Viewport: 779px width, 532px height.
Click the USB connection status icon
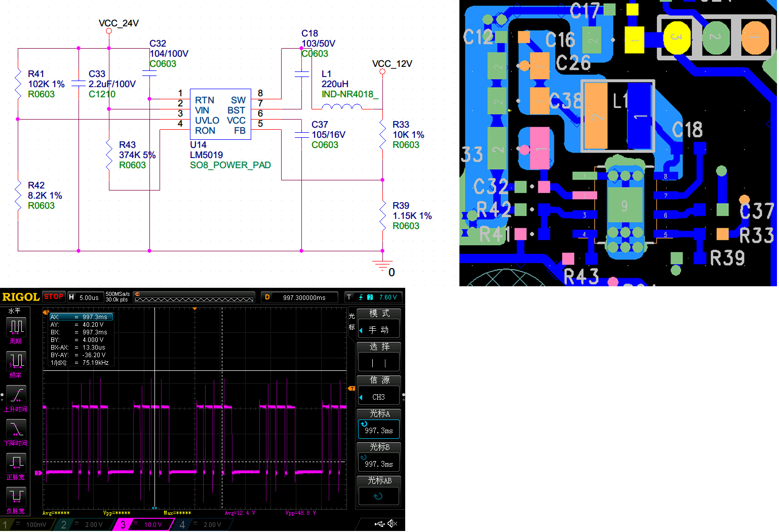click(379, 524)
